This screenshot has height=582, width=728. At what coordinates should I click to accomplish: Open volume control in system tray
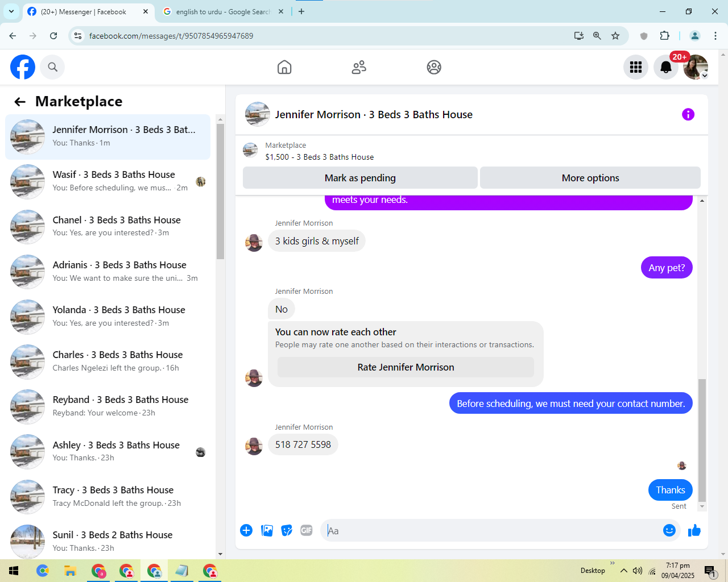point(638,571)
